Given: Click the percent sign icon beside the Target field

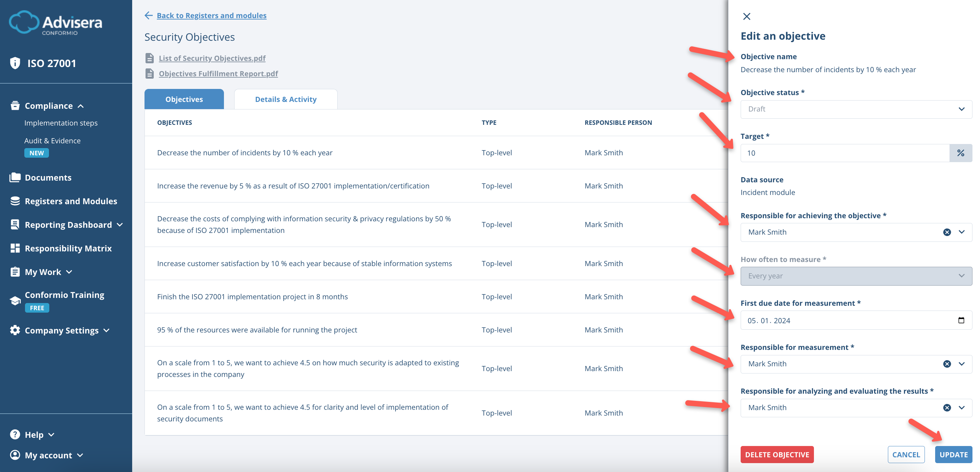Looking at the screenshot, I should (961, 153).
